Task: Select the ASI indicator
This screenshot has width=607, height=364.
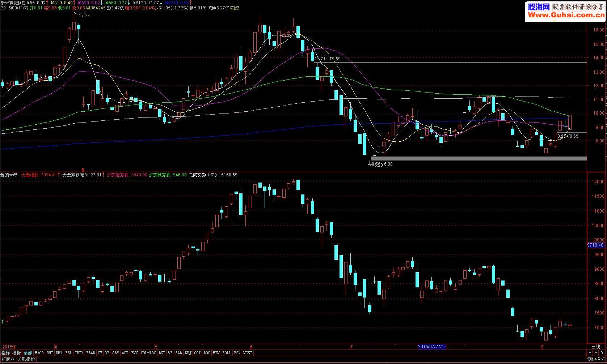Action: click(125, 353)
